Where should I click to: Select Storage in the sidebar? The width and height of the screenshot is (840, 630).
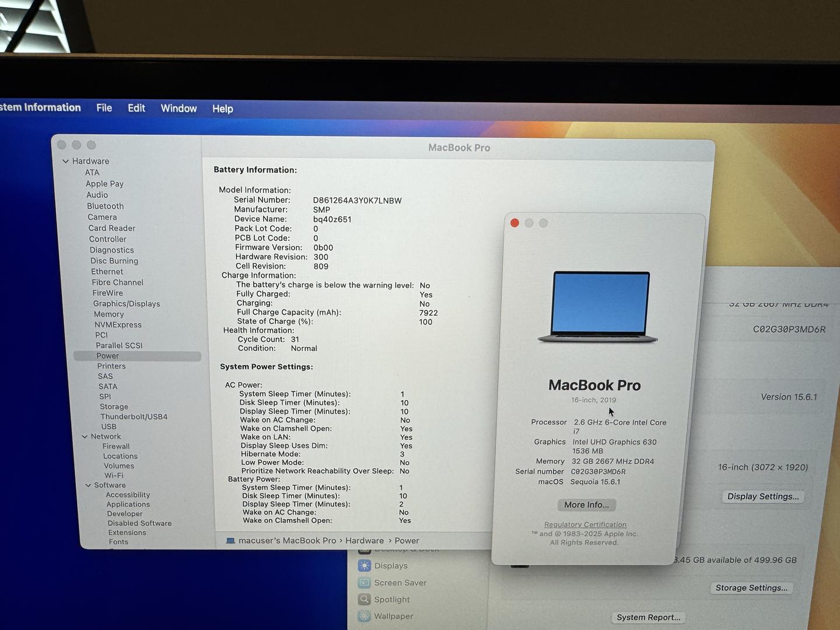[114, 407]
